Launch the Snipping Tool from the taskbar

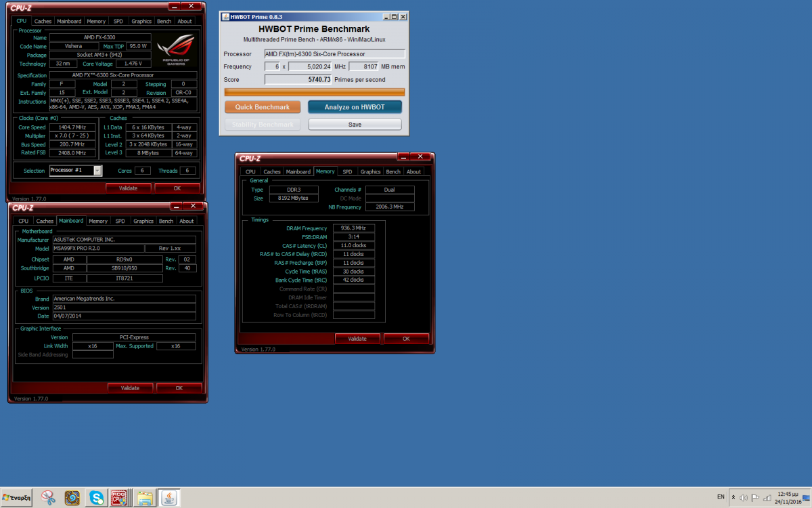click(x=48, y=498)
